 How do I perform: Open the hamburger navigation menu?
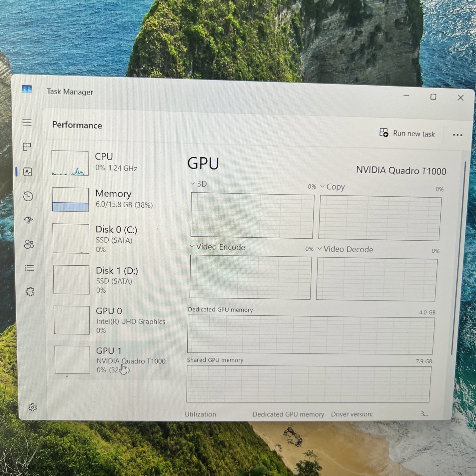pyautogui.click(x=27, y=122)
